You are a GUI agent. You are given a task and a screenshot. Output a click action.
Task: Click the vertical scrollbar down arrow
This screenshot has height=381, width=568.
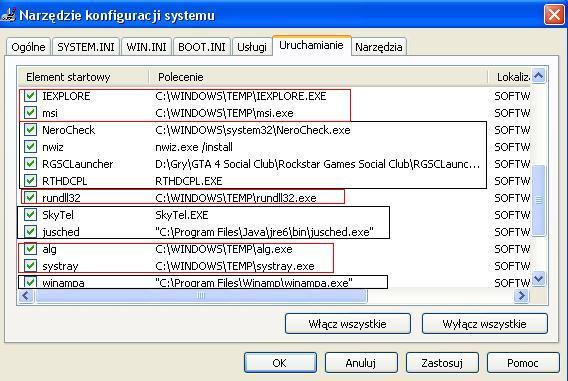[539, 279]
